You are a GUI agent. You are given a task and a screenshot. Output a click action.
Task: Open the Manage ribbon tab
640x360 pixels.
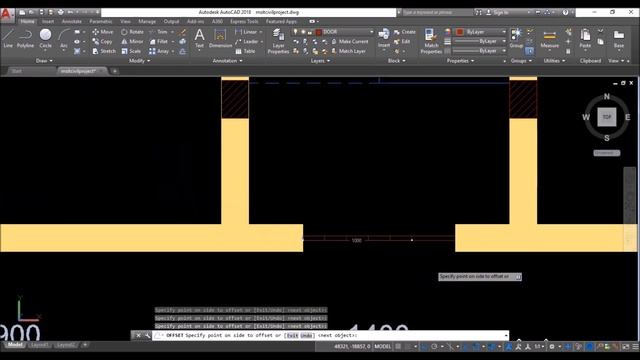pos(147,21)
